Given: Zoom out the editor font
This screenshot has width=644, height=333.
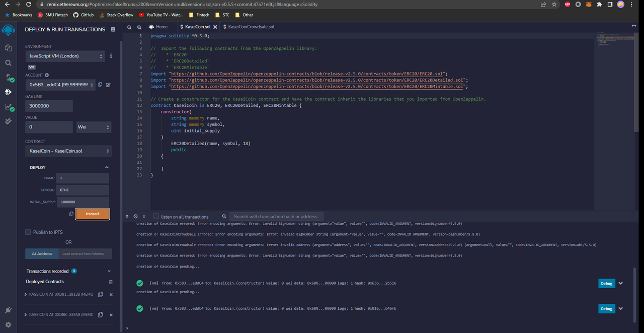Looking at the screenshot, I should click(129, 27).
